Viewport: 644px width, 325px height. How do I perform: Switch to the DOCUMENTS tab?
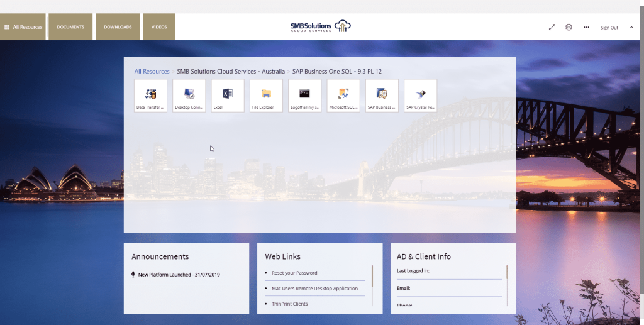coord(70,26)
